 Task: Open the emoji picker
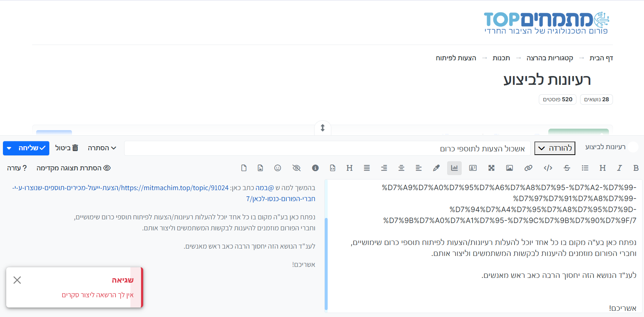pos(278,168)
